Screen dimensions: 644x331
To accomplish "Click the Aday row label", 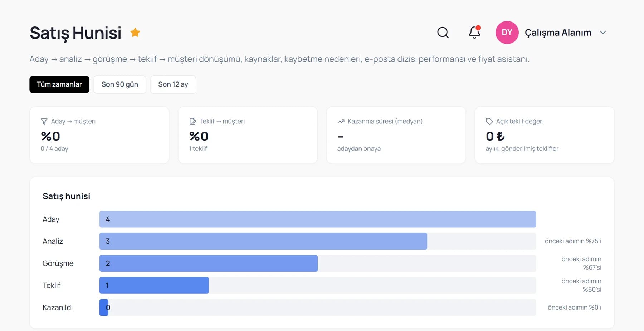I will 51,219.
